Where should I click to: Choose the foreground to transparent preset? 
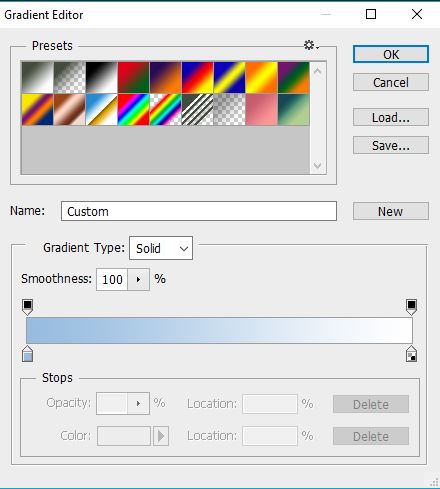click(x=69, y=77)
